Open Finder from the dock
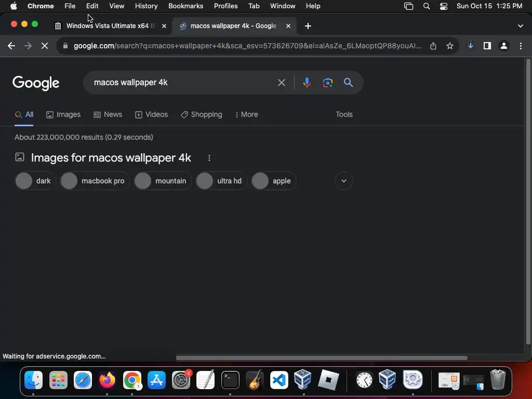 point(33,380)
